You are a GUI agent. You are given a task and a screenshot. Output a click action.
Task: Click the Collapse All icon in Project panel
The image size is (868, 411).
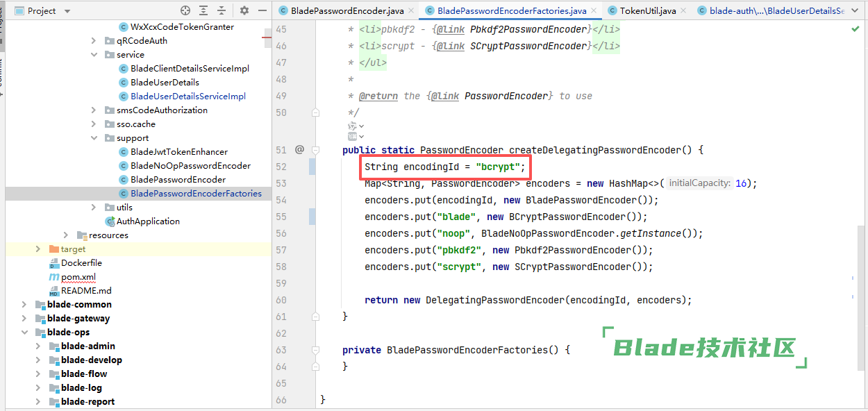[222, 10]
